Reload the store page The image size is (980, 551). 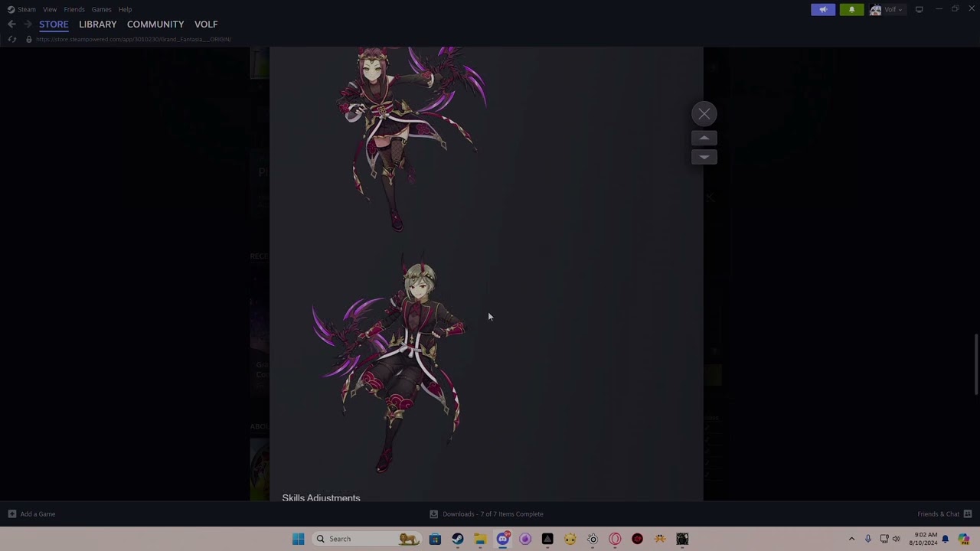click(11, 39)
